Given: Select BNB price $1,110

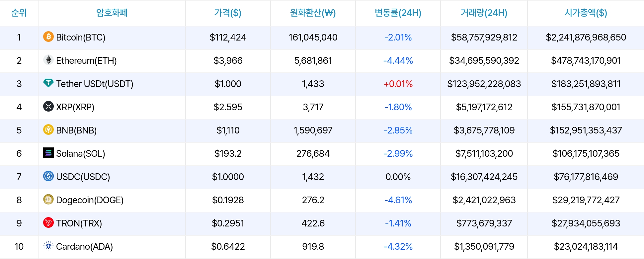Looking at the screenshot, I should pos(228,130).
